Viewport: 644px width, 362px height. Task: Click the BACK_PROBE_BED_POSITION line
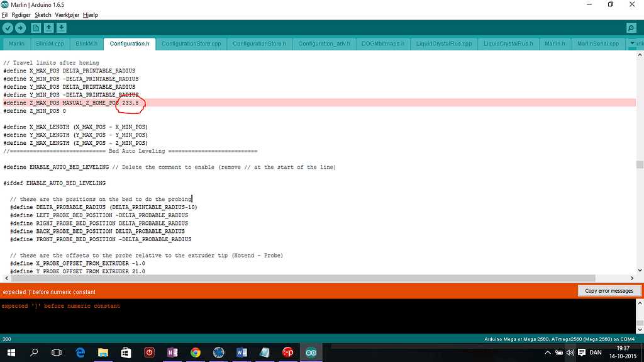point(97,231)
